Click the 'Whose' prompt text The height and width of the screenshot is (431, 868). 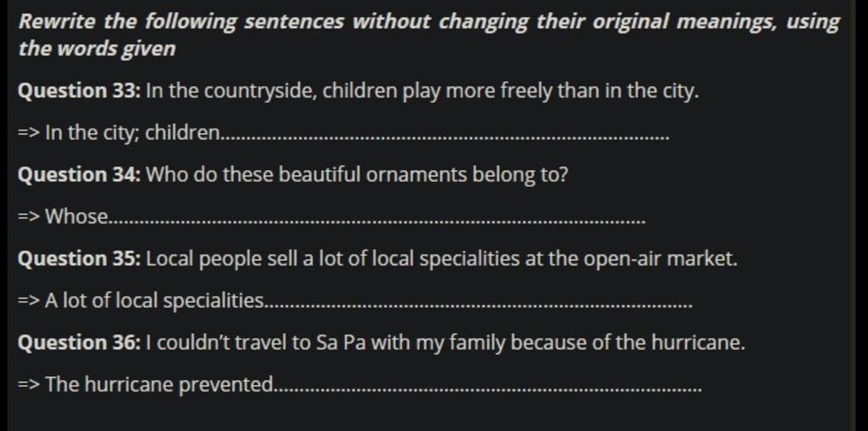76,217
